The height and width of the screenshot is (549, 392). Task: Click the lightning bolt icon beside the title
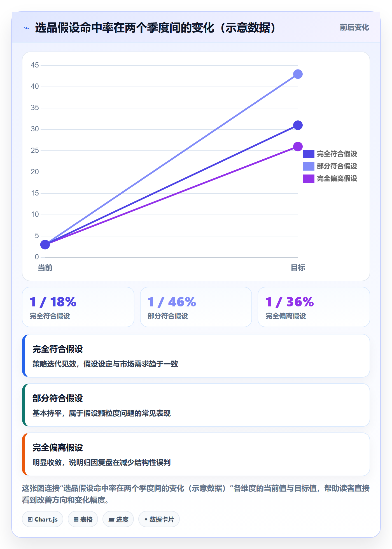(x=27, y=28)
